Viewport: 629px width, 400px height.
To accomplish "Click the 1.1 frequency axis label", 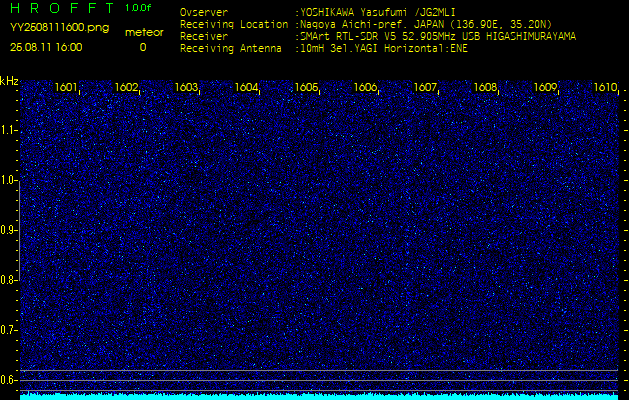I will click(8, 130).
